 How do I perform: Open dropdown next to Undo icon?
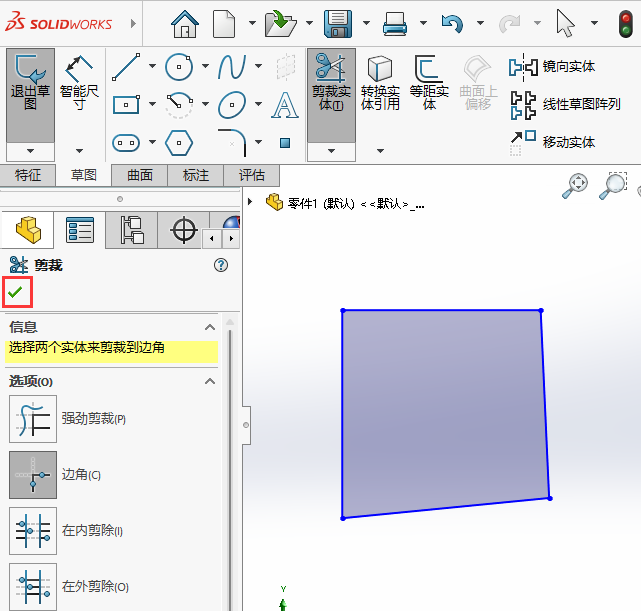[480, 23]
